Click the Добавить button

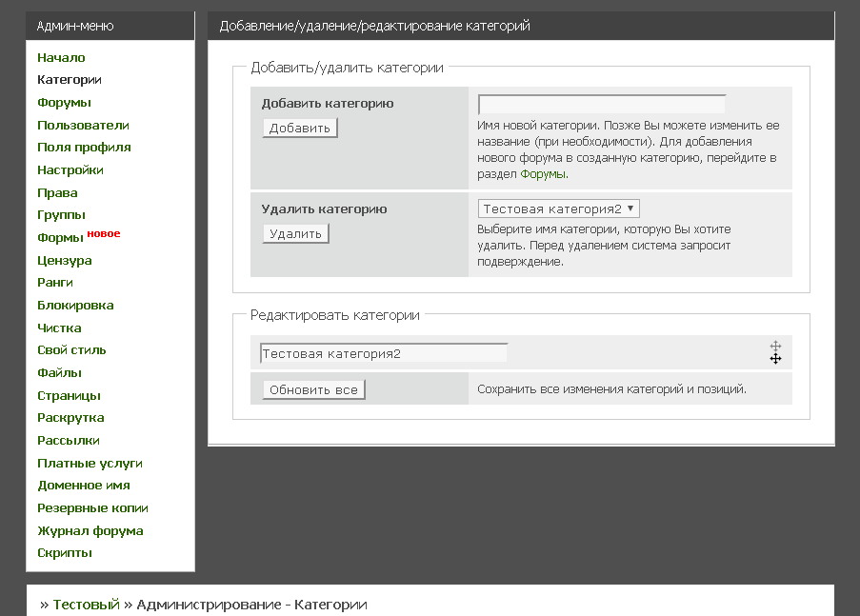[x=299, y=128]
